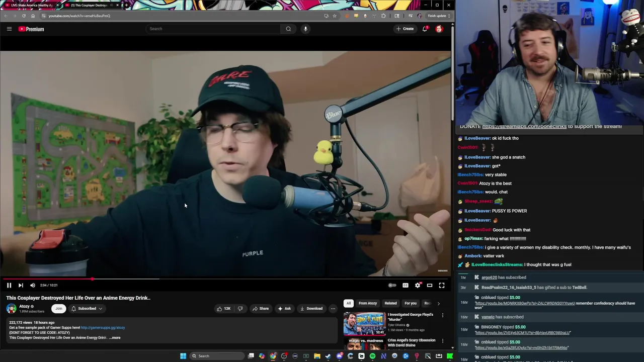This screenshot has width=644, height=362.
Task: Open Spotify from the taskbar
Action: pos(372,356)
